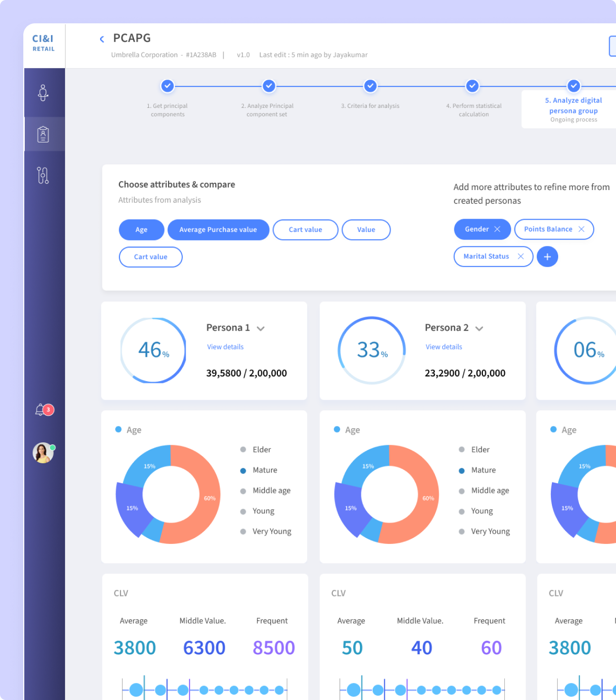The height and width of the screenshot is (700, 616).
Task: Open the sliders settings sidebar icon
Action: [43, 175]
